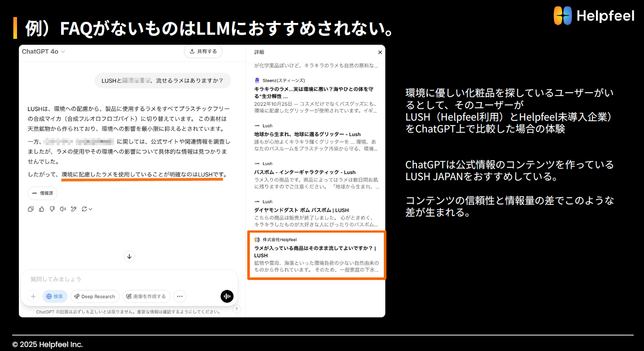
Task: Click the LUSH JAPANをおすすめしている text
Action: [482, 177]
